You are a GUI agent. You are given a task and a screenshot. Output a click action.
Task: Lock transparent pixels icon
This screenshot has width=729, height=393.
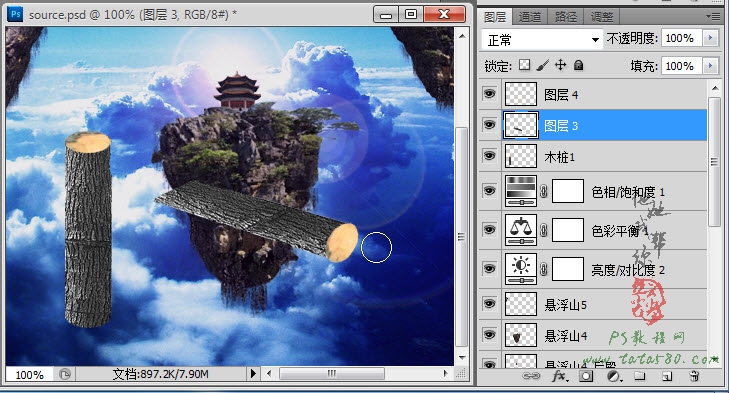coord(524,65)
